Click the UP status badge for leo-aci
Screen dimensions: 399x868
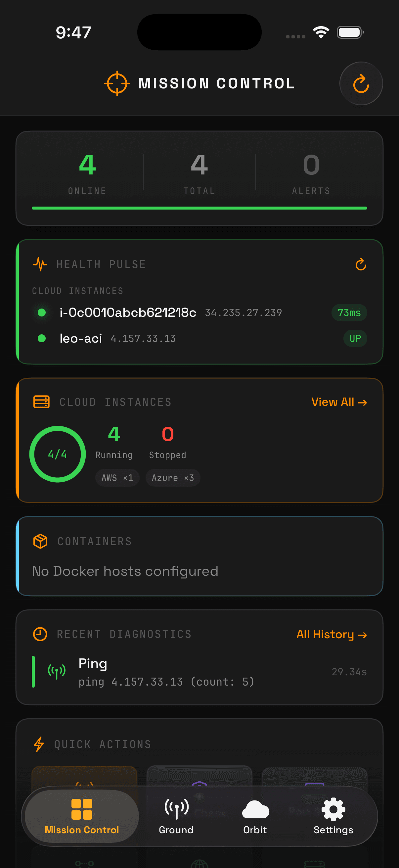click(355, 339)
